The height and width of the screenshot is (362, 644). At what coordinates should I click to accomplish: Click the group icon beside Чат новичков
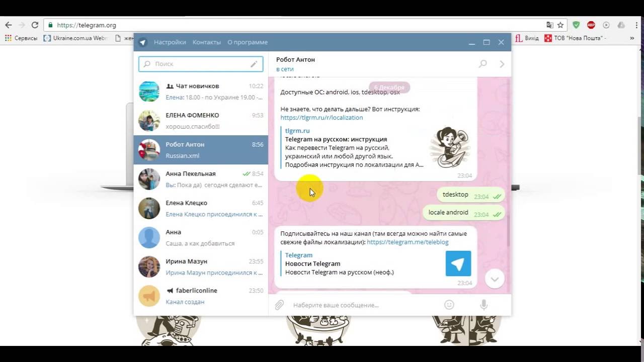(170, 86)
